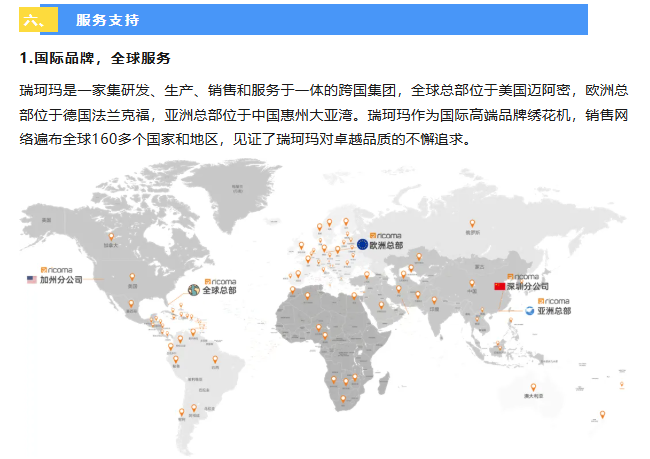This screenshot has width=650, height=459.
Task: Click the 亚洲总部 label
Action: 553,311
